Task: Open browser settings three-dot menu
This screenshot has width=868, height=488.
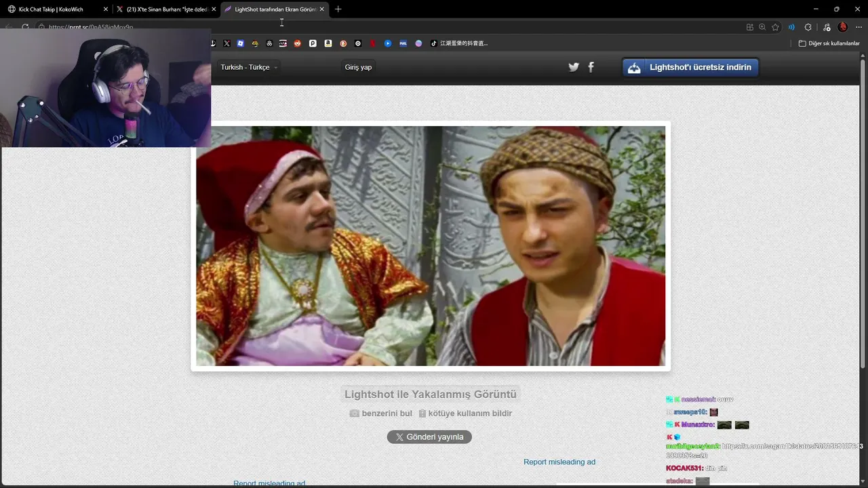Action: (x=859, y=27)
